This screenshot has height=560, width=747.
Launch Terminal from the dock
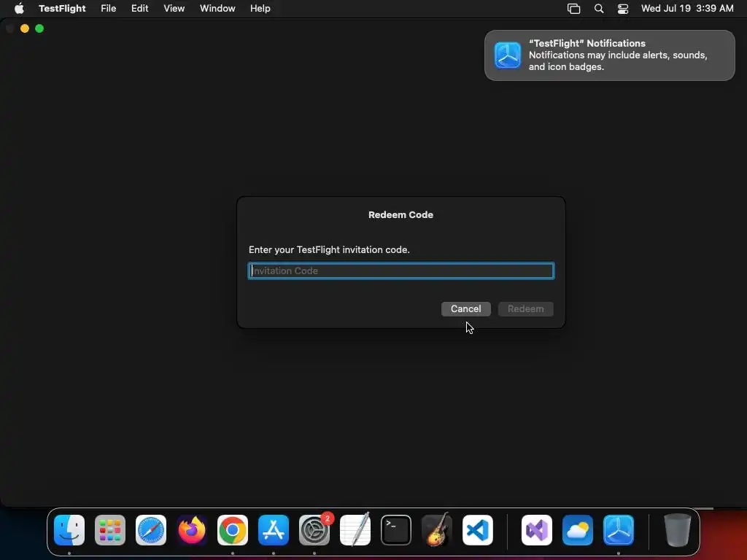point(396,530)
